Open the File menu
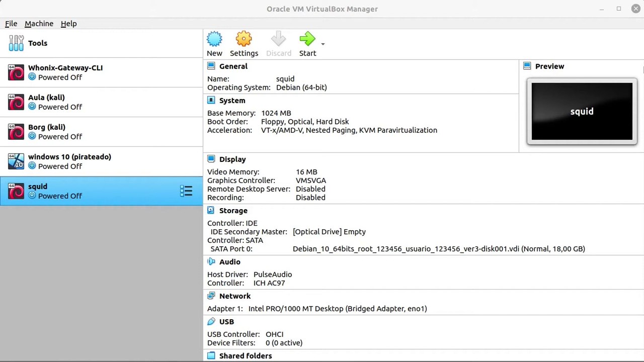Viewport: 644px width, 362px height. coord(11,24)
